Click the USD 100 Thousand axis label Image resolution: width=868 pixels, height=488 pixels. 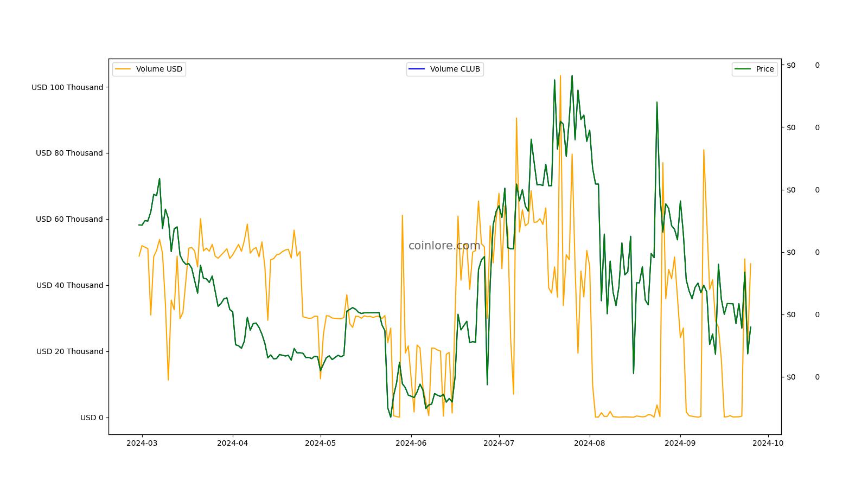click(x=67, y=87)
